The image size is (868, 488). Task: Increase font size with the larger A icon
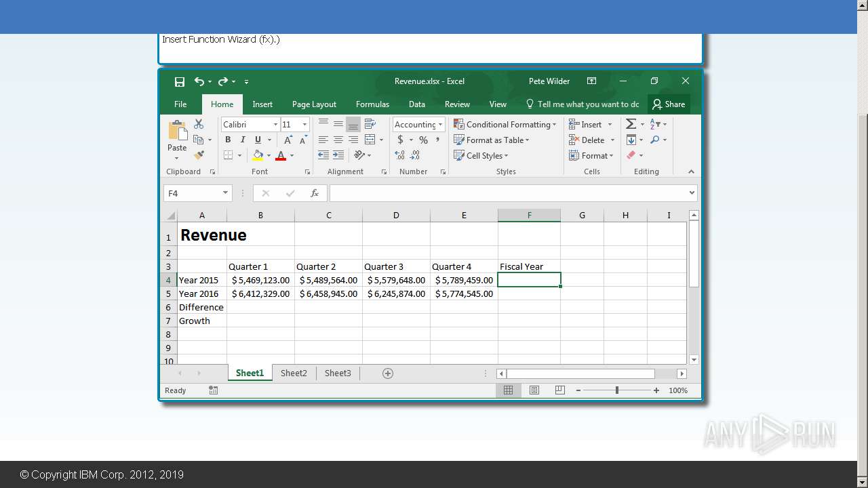(x=288, y=140)
